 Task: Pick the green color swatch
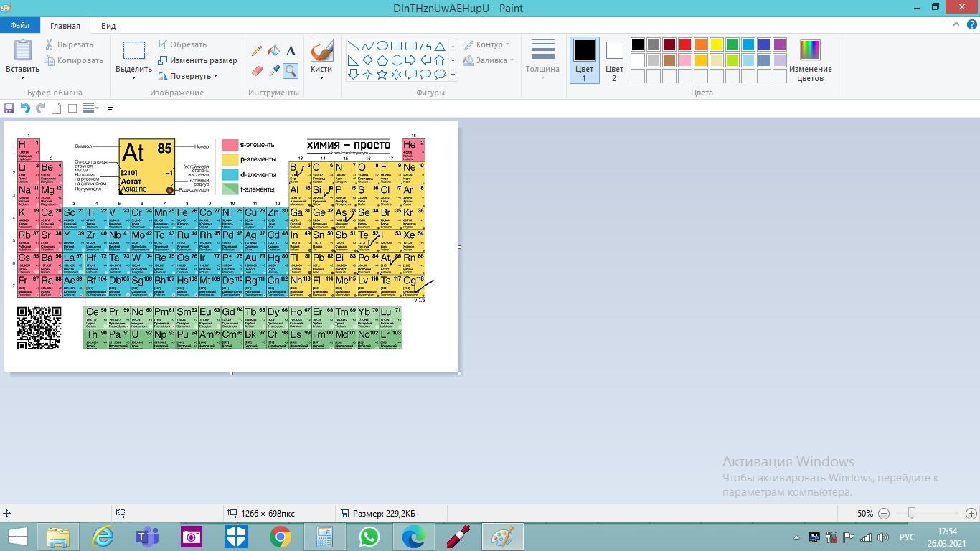pyautogui.click(x=732, y=44)
